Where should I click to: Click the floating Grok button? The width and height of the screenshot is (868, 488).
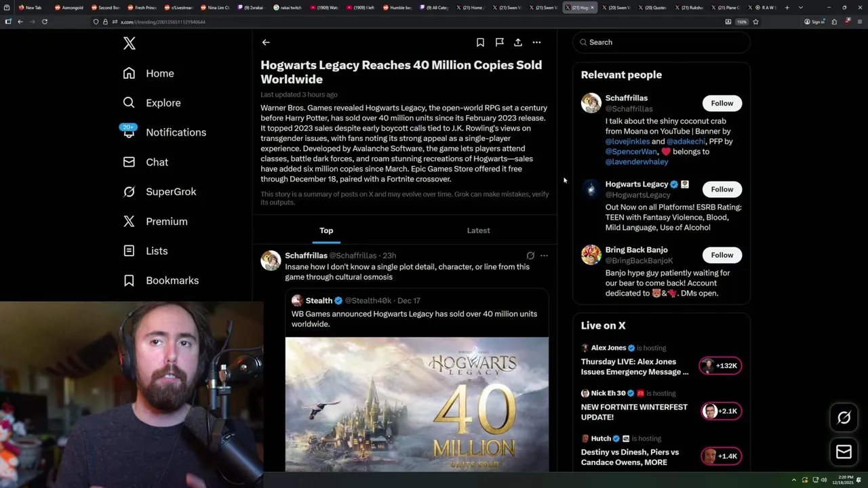pyautogui.click(x=844, y=418)
